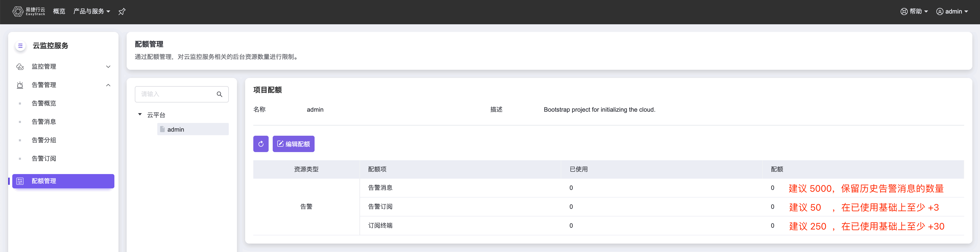Click the admin project file icon

click(162, 129)
